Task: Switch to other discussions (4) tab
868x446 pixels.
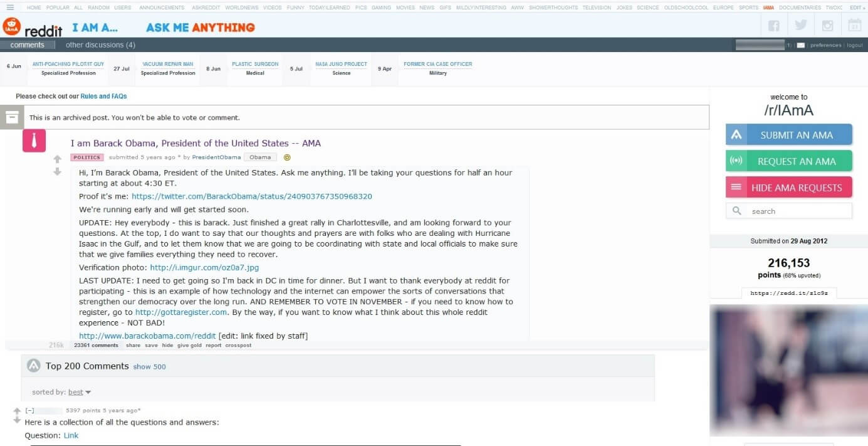Action: click(x=100, y=45)
